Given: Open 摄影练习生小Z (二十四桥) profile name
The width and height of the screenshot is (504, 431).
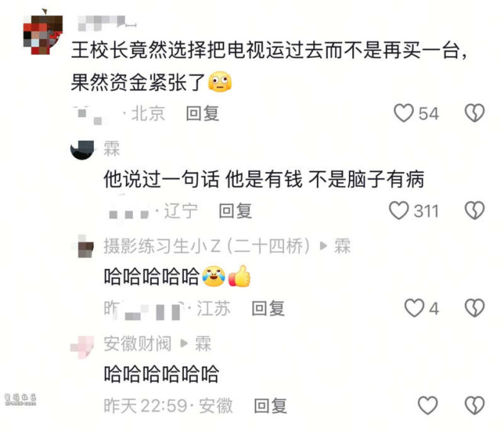Looking at the screenshot, I should coord(207,246).
